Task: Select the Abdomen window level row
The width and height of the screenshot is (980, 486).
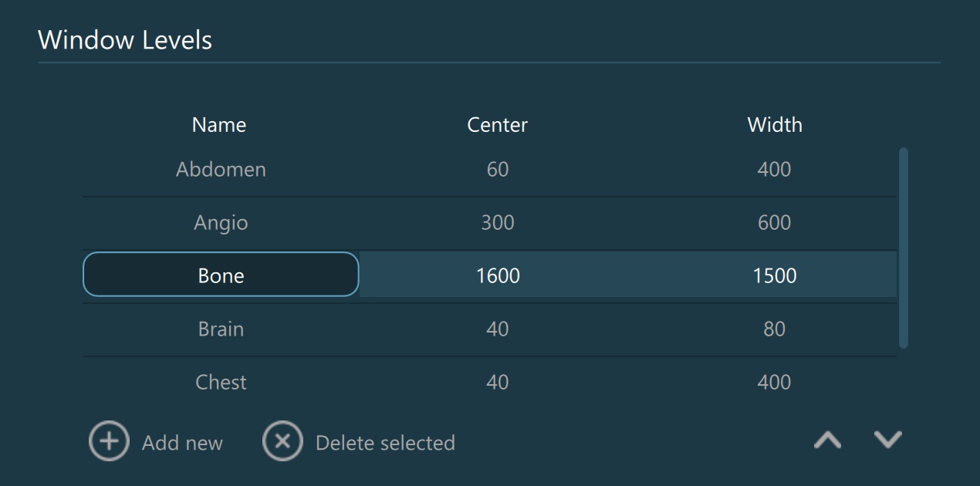Action: point(221,170)
